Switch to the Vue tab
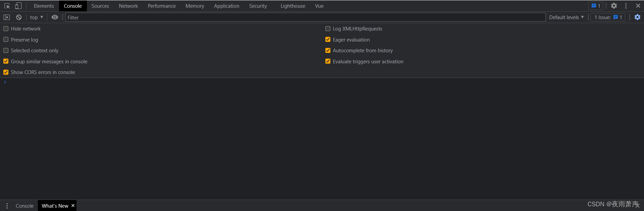644x211 pixels. (319, 6)
